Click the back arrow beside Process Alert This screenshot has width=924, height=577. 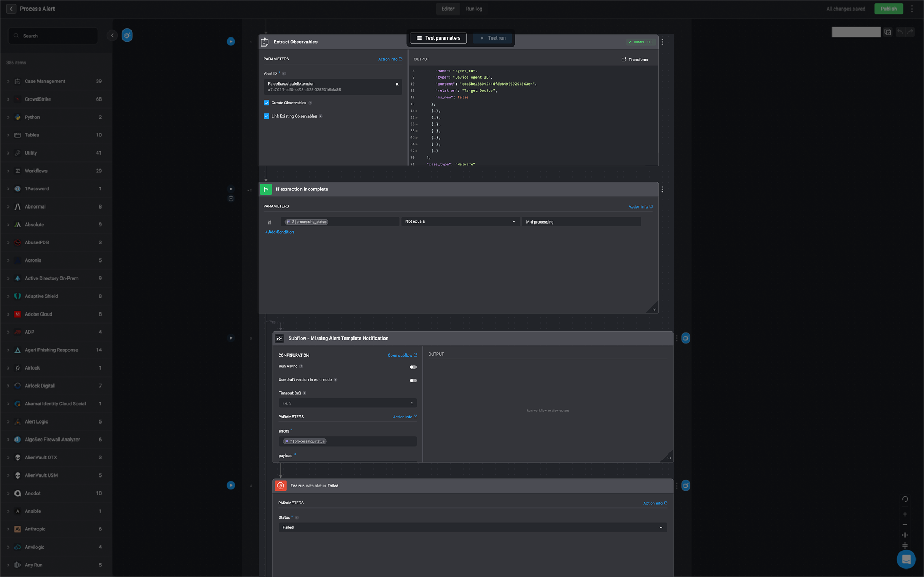[11, 9]
